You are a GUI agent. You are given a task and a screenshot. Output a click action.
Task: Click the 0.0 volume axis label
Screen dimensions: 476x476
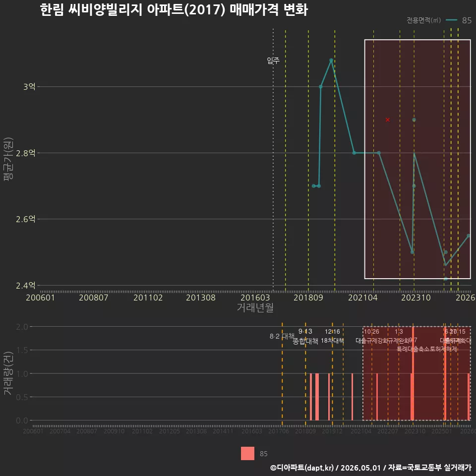tap(22, 420)
